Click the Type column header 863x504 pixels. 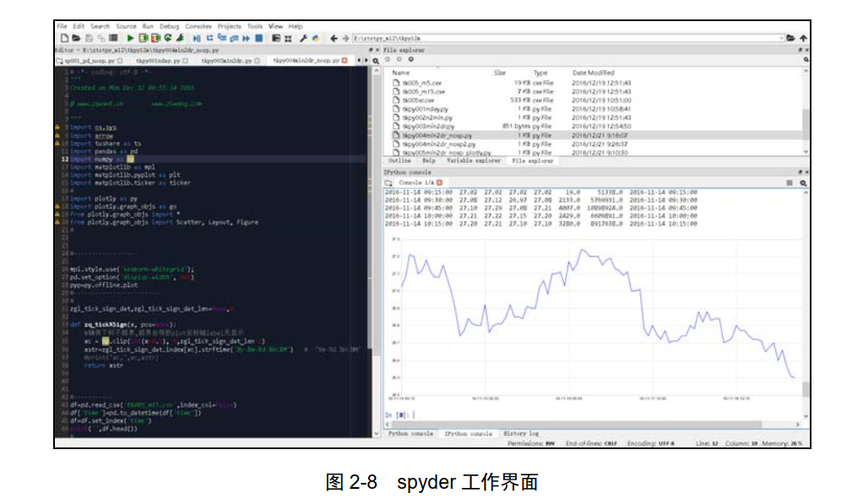pyautogui.click(x=540, y=73)
